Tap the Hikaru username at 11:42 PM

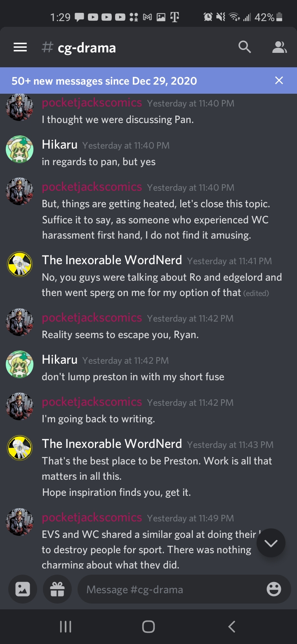click(59, 360)
